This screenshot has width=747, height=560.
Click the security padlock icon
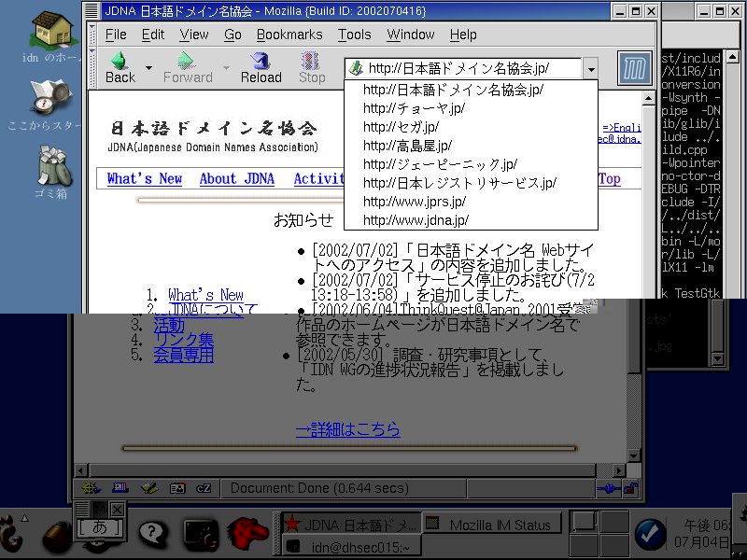630,488
